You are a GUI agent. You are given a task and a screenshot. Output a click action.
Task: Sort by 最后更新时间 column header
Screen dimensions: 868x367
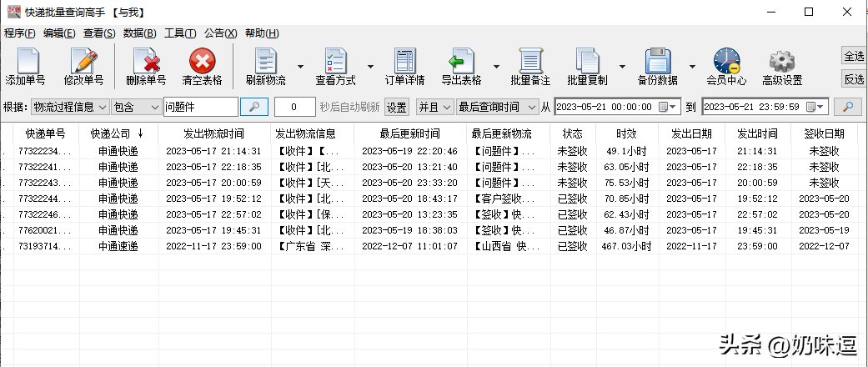pos(409,133)
